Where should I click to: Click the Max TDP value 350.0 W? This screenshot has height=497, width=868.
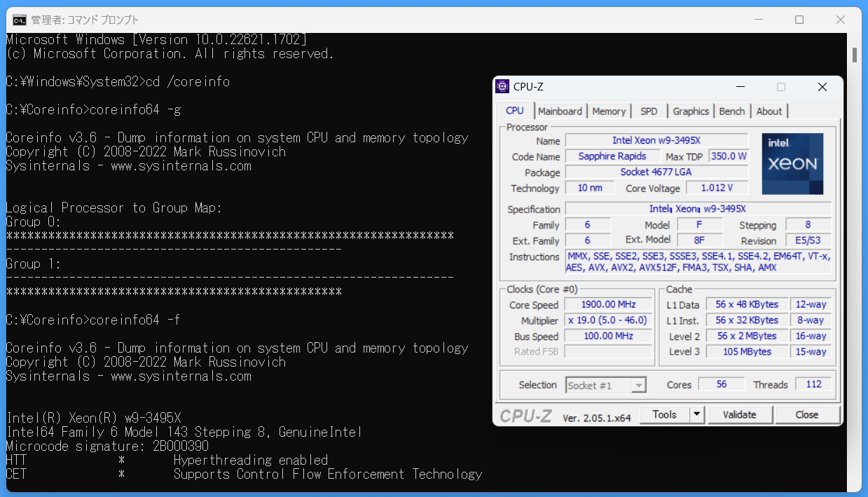click(729, 156)
